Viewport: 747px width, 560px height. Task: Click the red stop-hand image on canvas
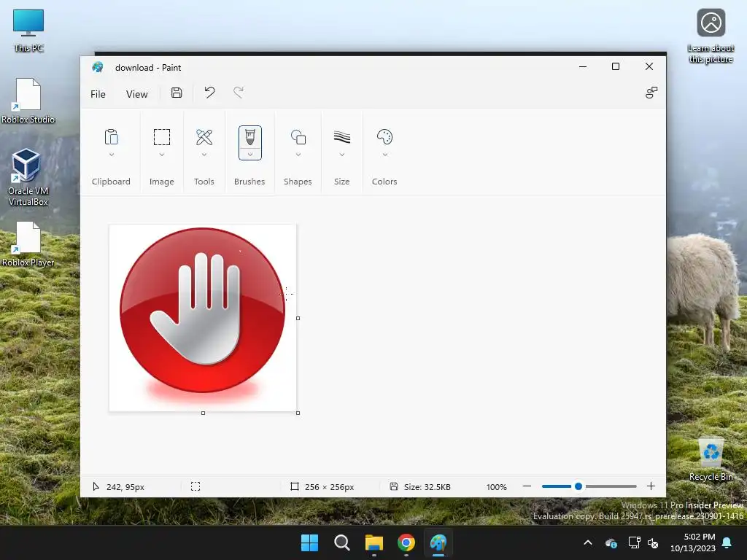(203, 318)
